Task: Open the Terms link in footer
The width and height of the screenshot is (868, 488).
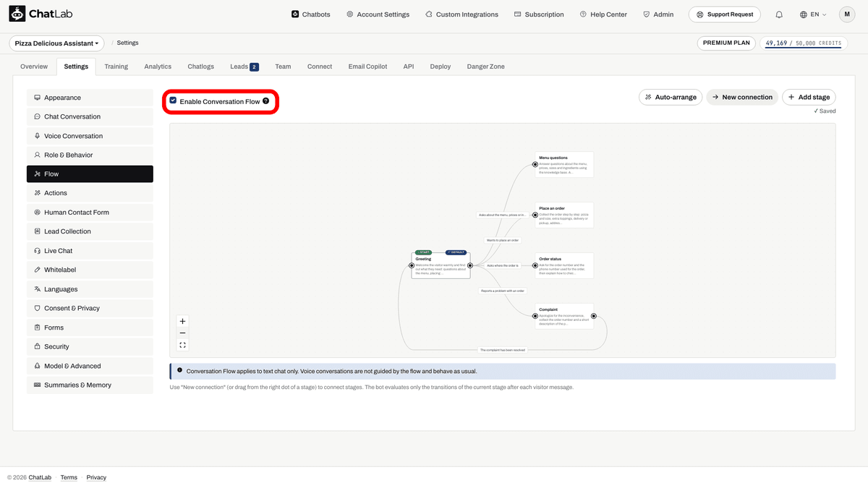Action: click(69, 478)
